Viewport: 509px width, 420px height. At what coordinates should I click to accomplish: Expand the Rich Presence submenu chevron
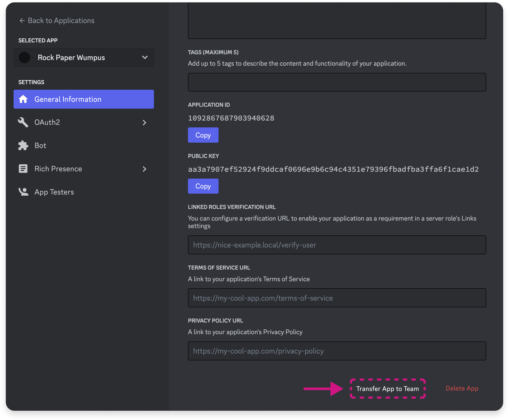[x=144, y=169]
